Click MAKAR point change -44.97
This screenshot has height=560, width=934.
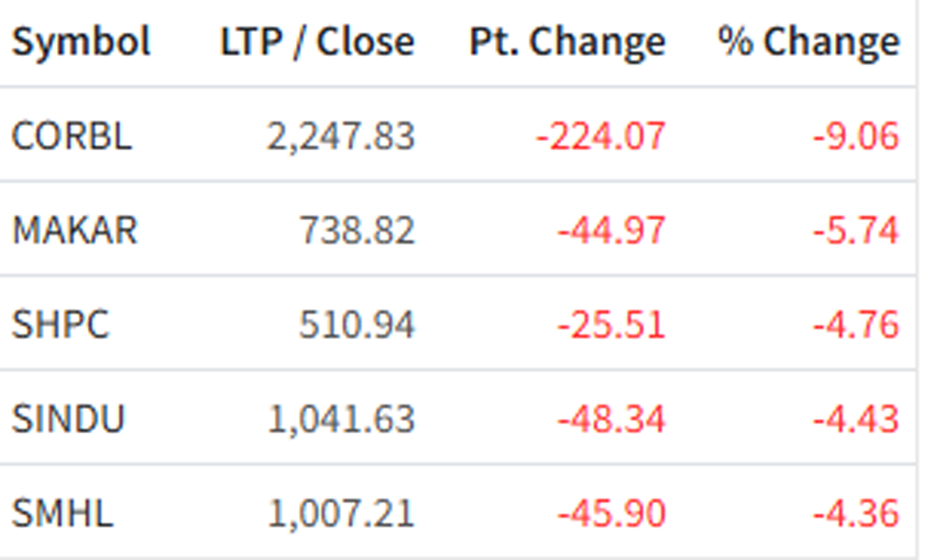[611, 231]
